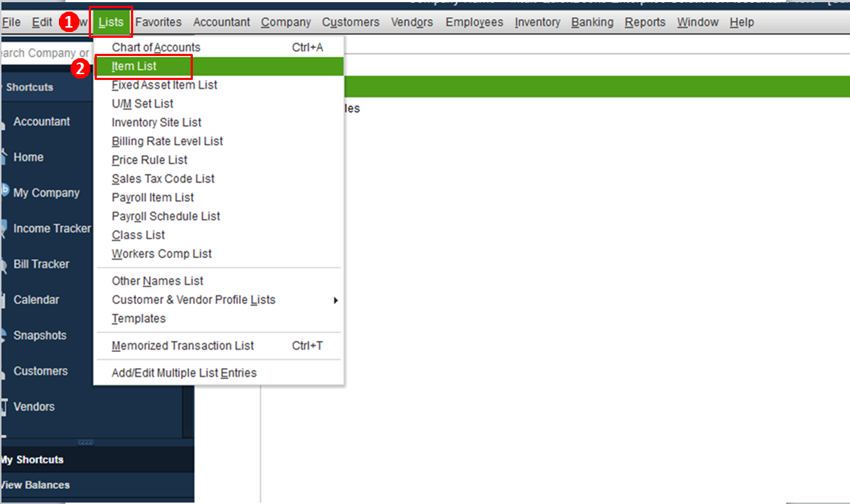Open the Reports menu
Image resolution: width=850 pixels, height=504 pixels.
(645, 23)
